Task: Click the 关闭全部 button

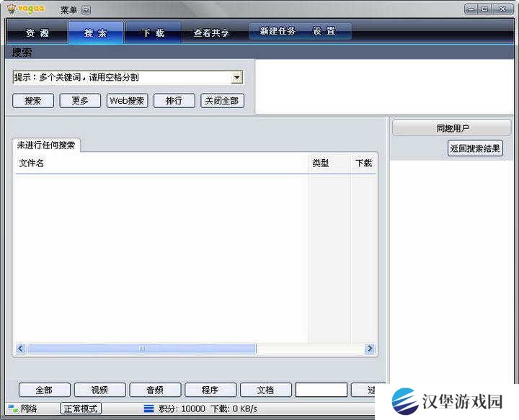Action: 223,101
